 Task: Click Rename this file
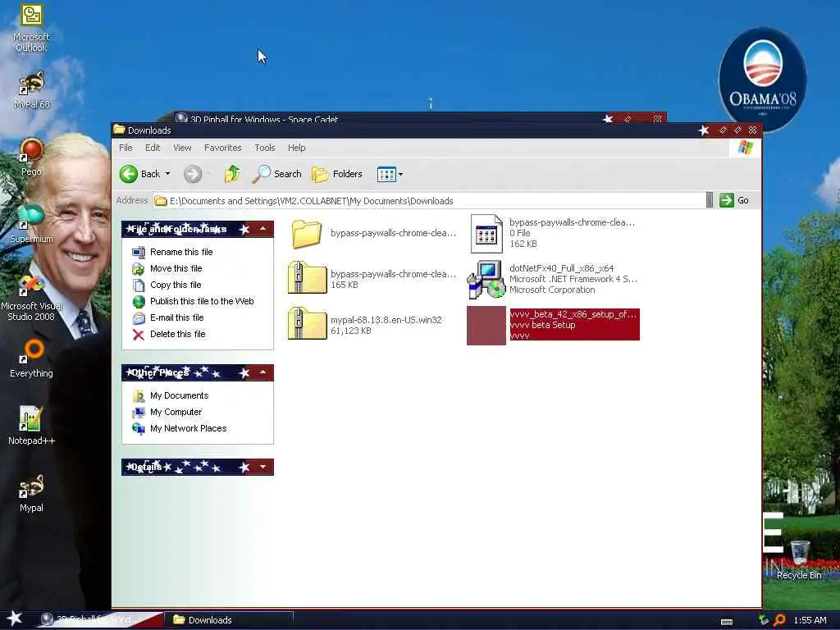click(x=172, y=252)
